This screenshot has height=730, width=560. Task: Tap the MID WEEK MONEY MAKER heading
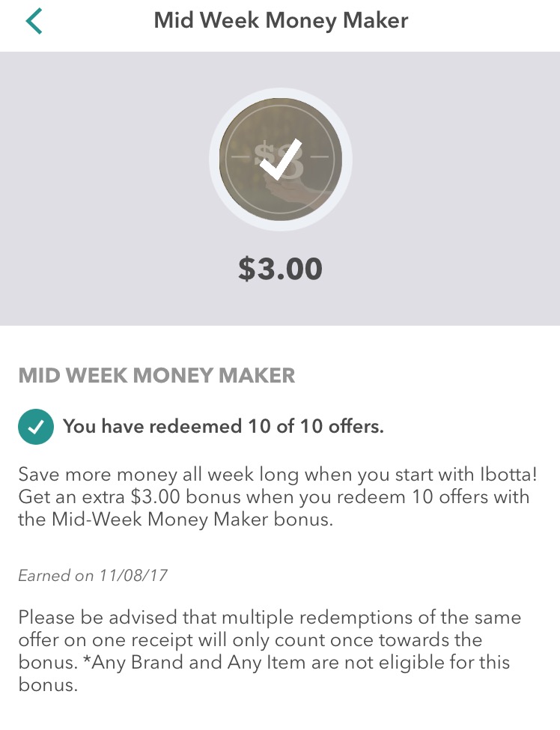[156, 376]
